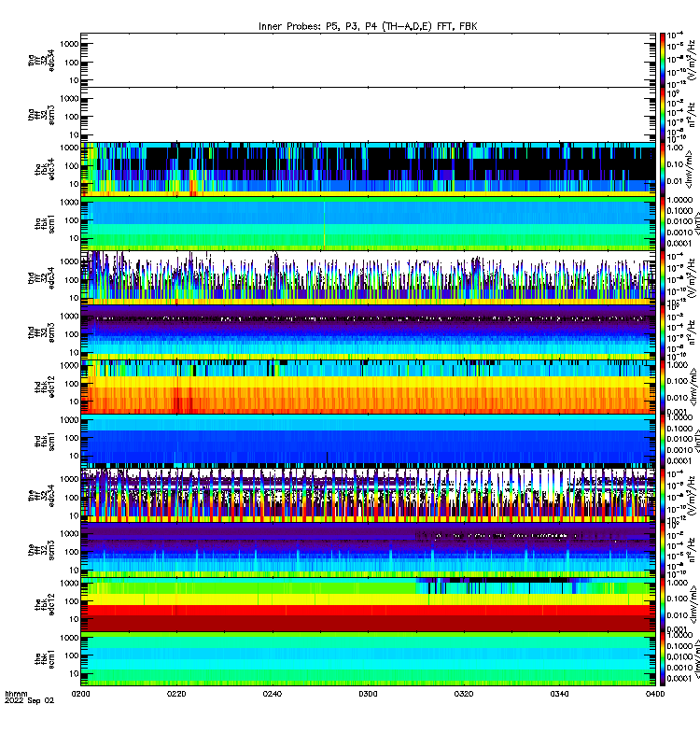Click the 0320 time axis label
Image resolution: width=700 pixels, height=747 pixels.
[x=464, y=694]
